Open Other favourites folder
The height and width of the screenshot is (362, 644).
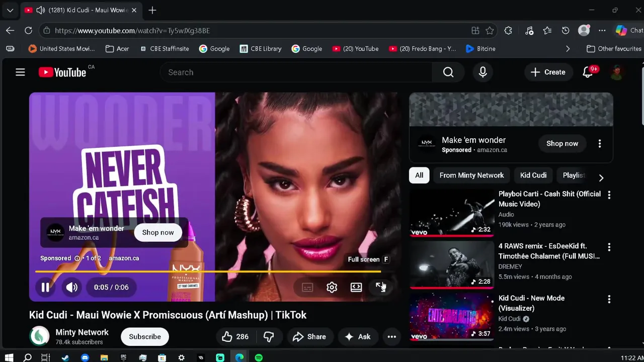coord(614,49)
